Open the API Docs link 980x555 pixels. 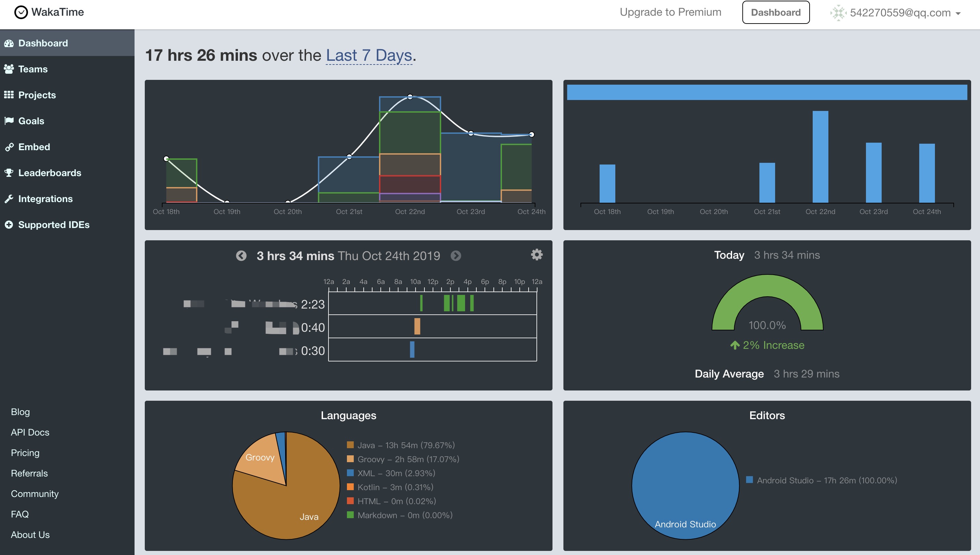[x=30, y=432]
